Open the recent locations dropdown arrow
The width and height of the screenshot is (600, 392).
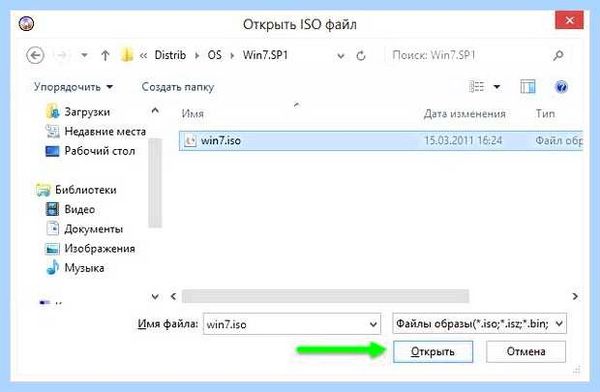click(x=84, y=56)
